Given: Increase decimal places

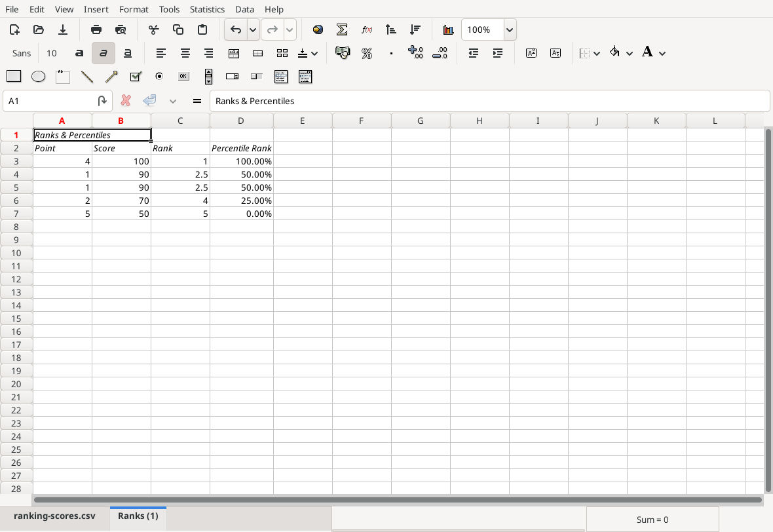Looking at the screenshot, I should tap(415, 53).
